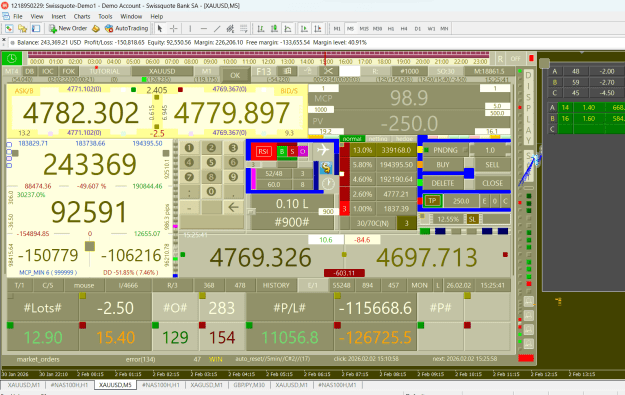
Task: Select the normal mode tab
Action: pos(352,139)
